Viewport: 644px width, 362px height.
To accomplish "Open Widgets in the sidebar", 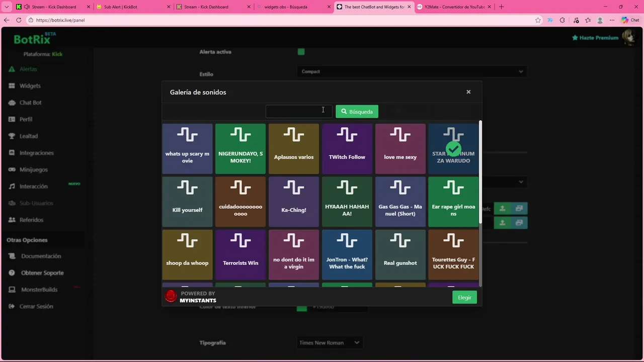I will pyautogui.click(x=25, y=86).
